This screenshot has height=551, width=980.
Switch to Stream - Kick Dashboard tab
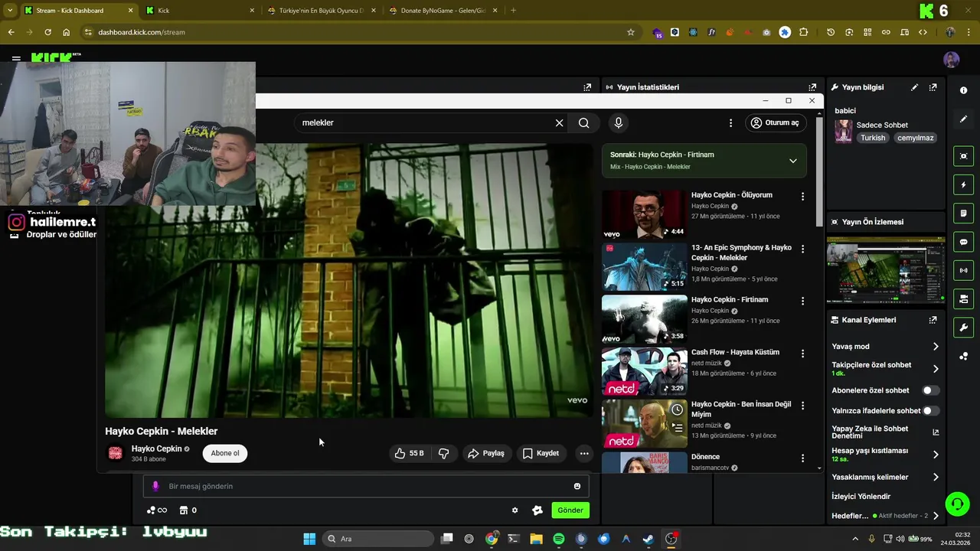click(77, 11)
